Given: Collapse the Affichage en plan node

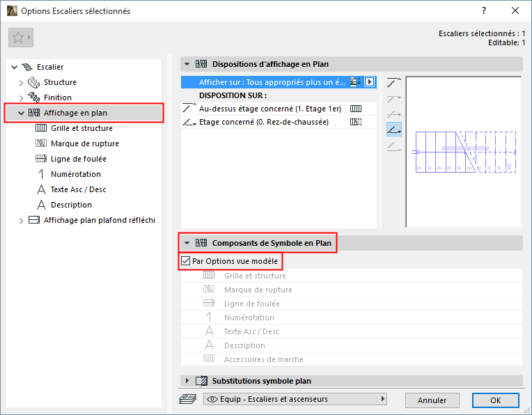Looking at the screenshot, I should point(21,113).
